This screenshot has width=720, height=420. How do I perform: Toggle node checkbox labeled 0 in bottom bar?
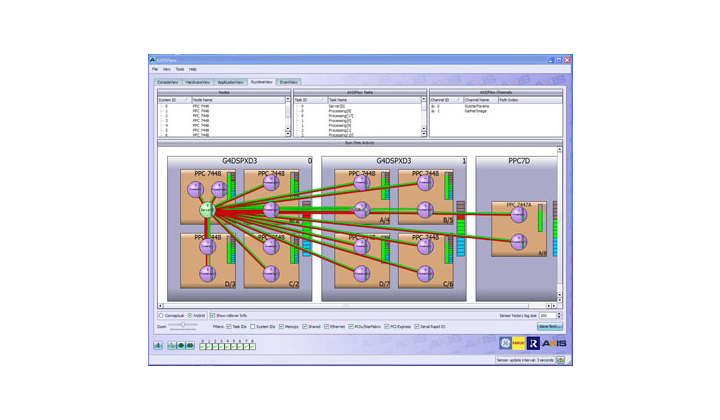tap(202, 347)
